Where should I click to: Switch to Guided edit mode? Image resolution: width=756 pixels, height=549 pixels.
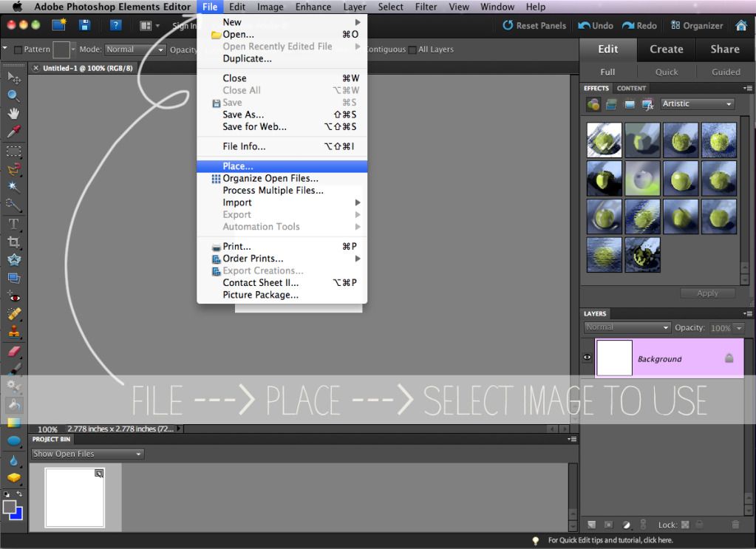[x=726, y=72]
